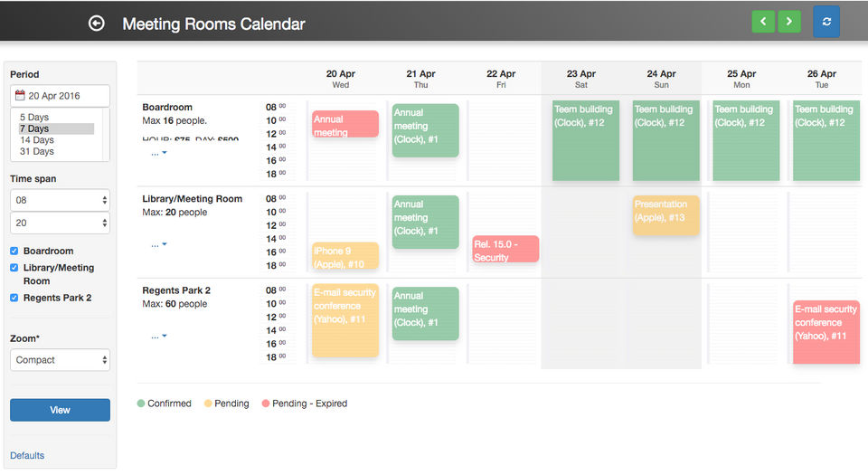Open the end time 20 dropdown
Screen dimensions: 868x475
(60, 222)
